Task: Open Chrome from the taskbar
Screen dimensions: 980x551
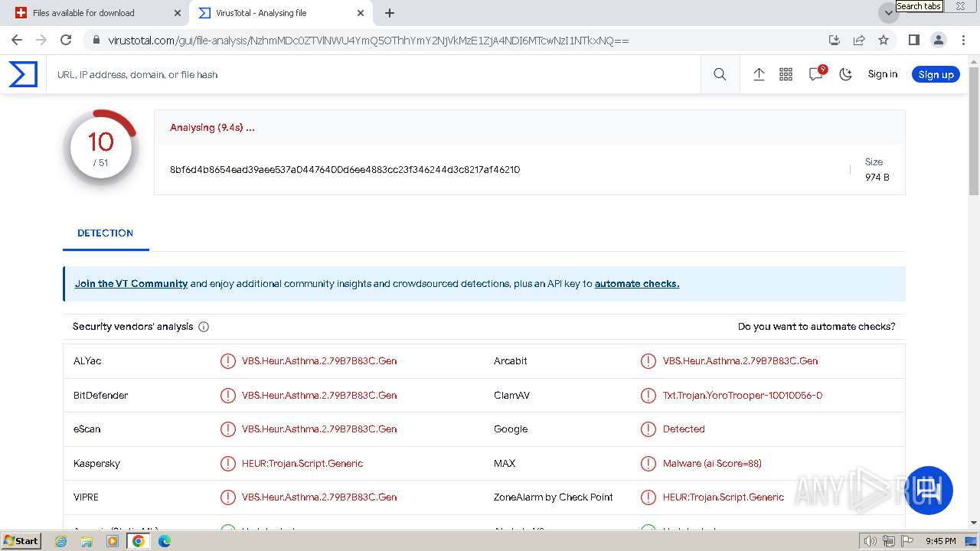Action: 139,541
